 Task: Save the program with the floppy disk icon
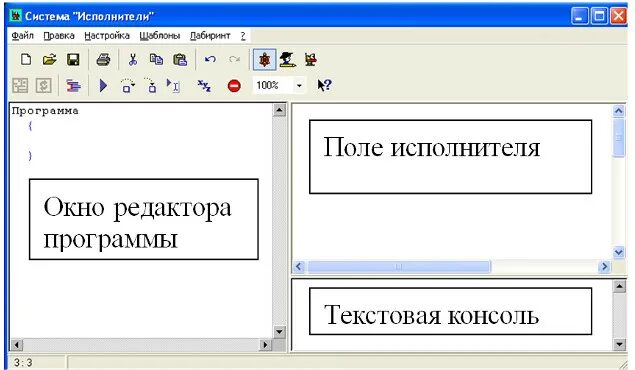(73, 60)
